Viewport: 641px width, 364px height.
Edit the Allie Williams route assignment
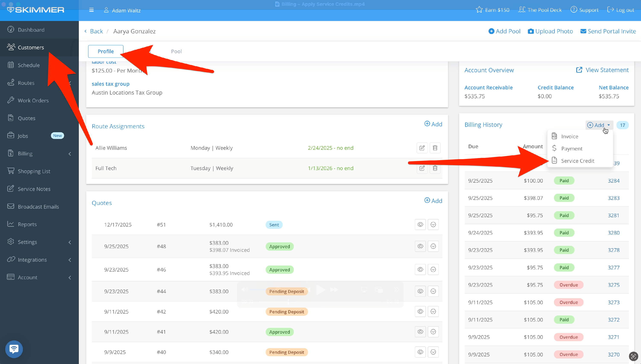point(422,148)
